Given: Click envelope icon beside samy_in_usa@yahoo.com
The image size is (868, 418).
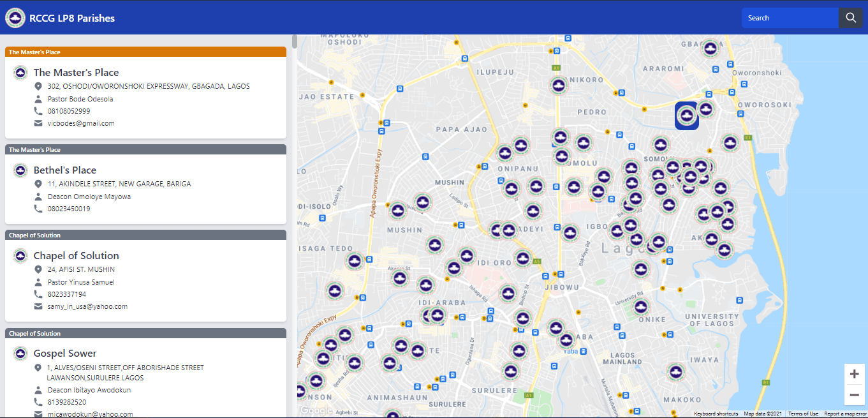Looking at the screenshot, I should coord(38,306).
